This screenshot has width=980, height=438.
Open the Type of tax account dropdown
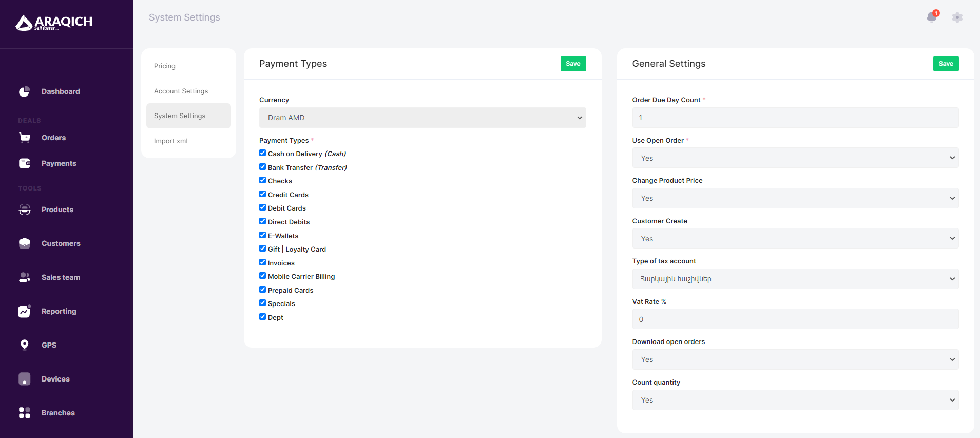(x=795, y=279)
